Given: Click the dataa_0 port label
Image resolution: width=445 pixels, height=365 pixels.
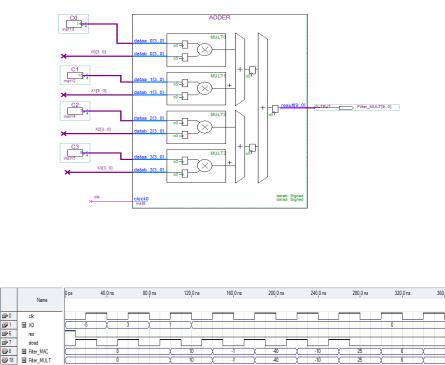Looking at the screenshot, I should click(149, 41).
